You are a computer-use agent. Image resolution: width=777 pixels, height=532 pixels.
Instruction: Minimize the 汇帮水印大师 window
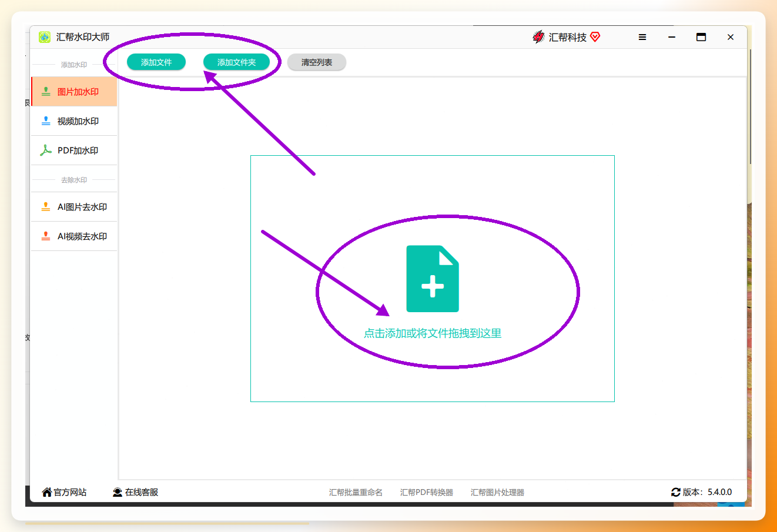(672, 37)
